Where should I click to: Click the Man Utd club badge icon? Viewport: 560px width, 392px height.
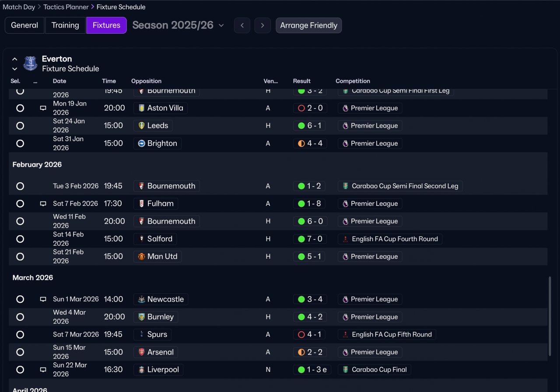point(141,257)
